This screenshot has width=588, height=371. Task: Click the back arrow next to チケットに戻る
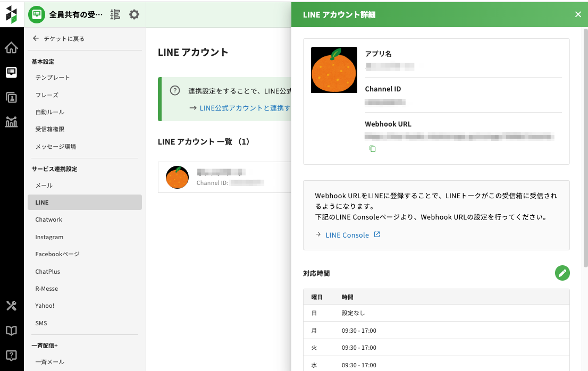[36, 38]
